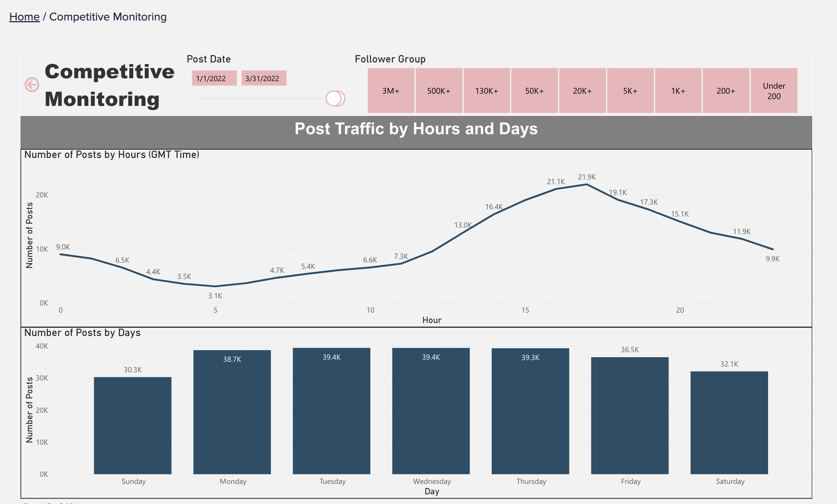Select the 5K+ follower tile
The image size is (837, 504).
tap(630, 91)
